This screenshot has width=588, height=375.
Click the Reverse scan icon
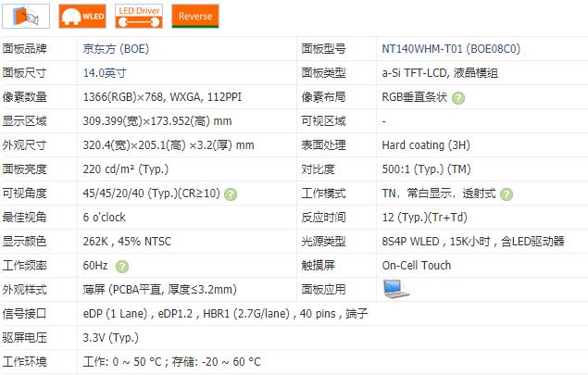(195, 16)
